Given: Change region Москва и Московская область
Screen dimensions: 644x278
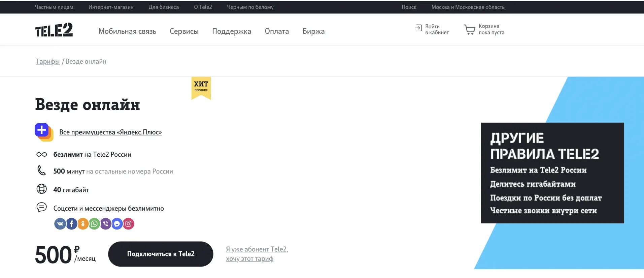Looking at the screenshot, I should coord(468,7).
